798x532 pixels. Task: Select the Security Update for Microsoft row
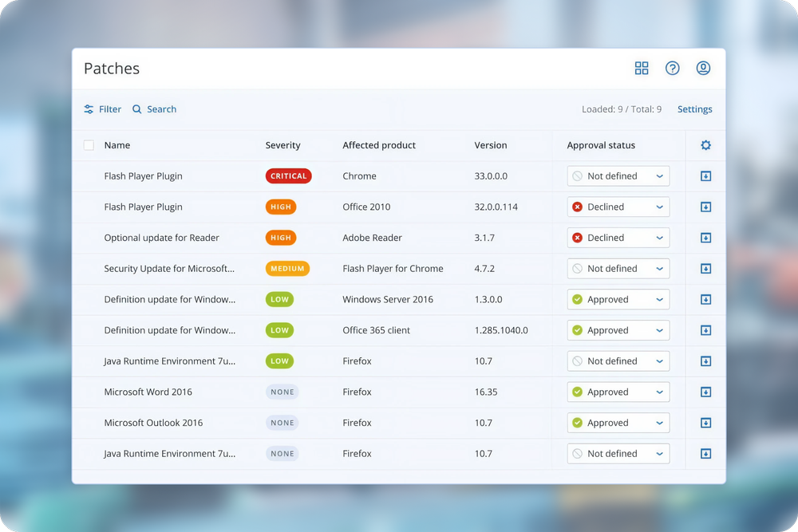[169, 269]
